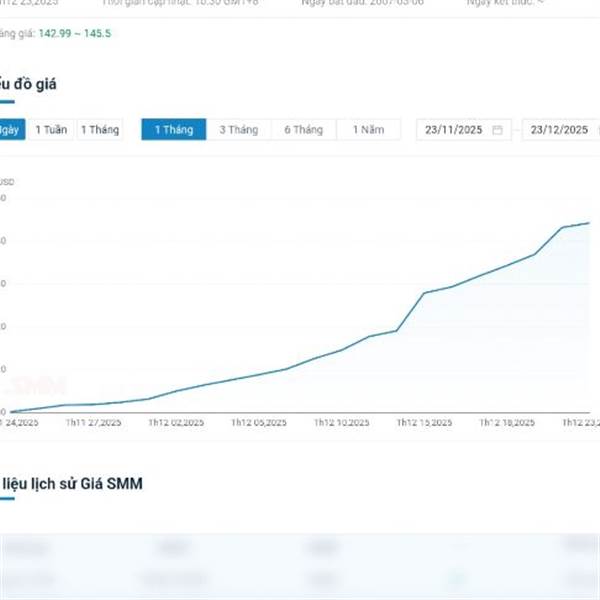Click the chart line's final data point
Image resolution: width=600 pixels, height=600 pixels.
589,223
